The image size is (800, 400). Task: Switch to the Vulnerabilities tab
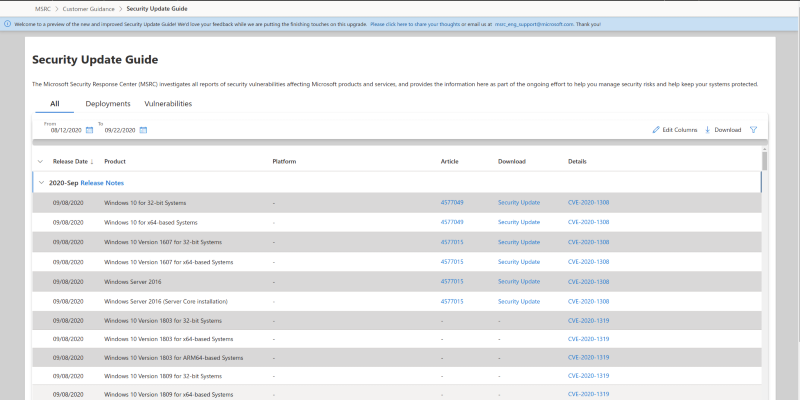168,104
